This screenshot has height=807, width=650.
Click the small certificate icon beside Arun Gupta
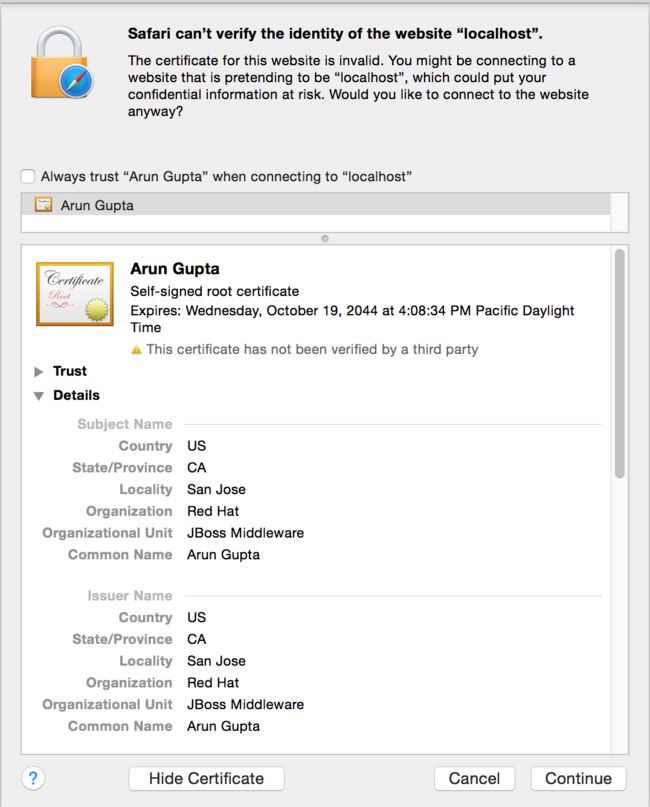coord(43,205)
